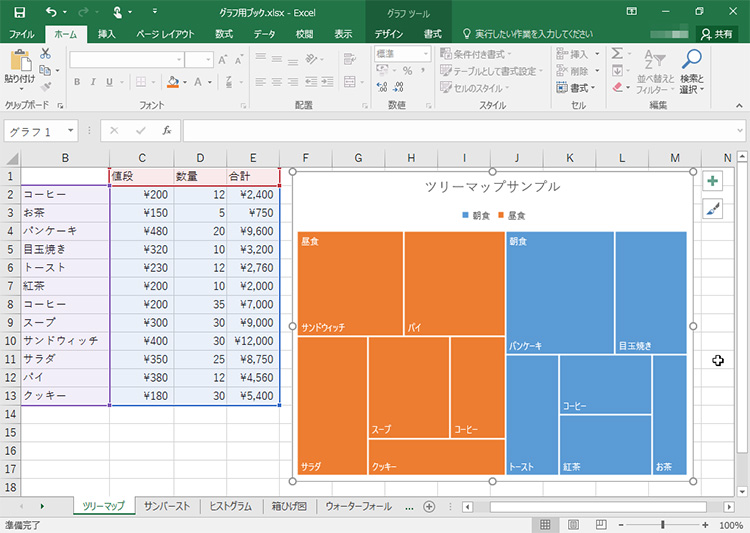750x533 pixels.
Task: Open Chart Elements plus button beside chart
Action: (711, 181)
